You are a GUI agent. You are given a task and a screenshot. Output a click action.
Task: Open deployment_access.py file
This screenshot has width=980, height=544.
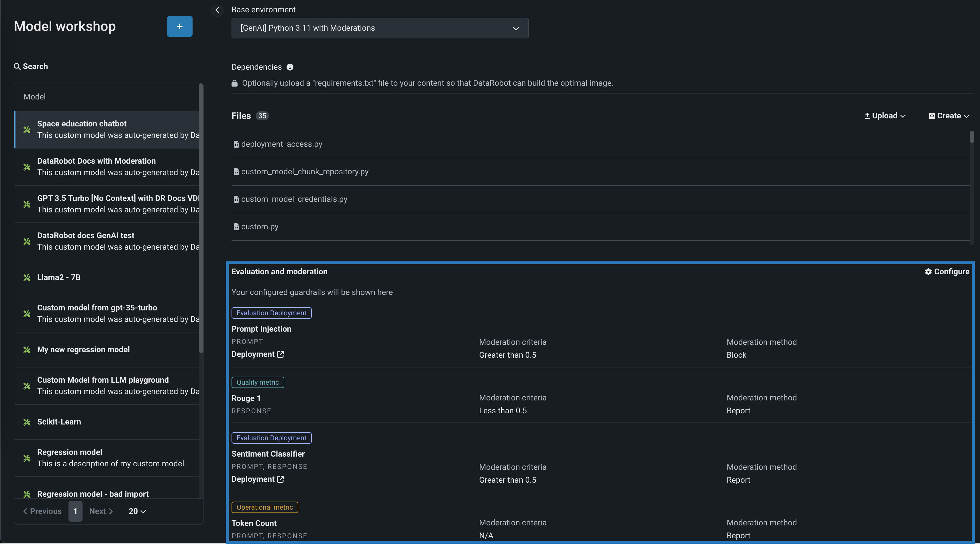coord(281,144)
